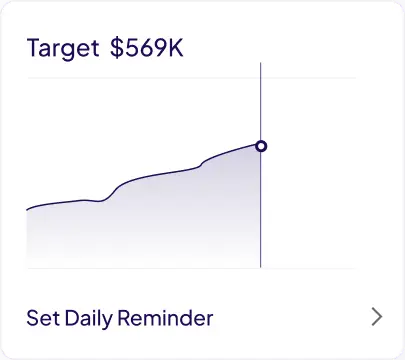Click the Target label text

click(x=63, y=48)
